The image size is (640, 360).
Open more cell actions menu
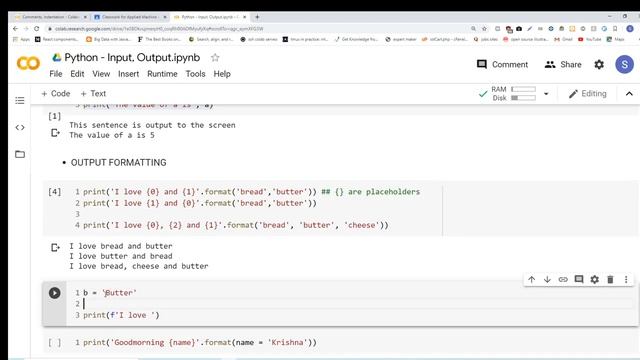click(626, 280)
